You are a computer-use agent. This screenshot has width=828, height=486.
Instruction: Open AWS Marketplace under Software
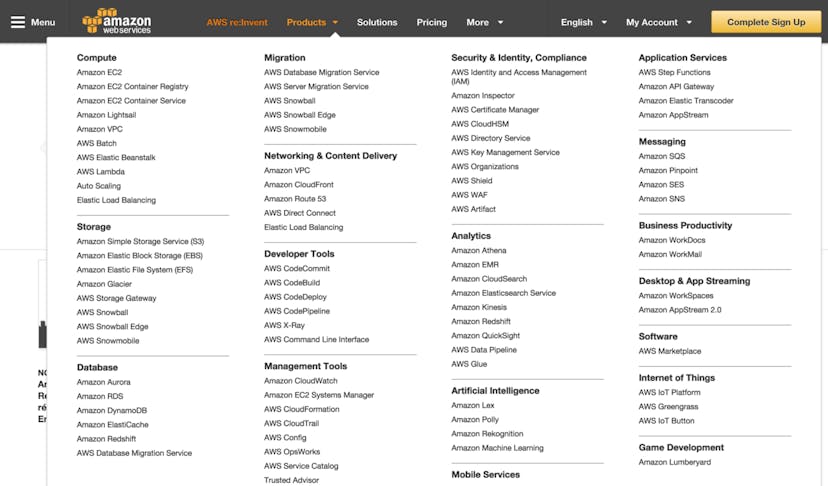pyautogui.click(x=670, y=351)
